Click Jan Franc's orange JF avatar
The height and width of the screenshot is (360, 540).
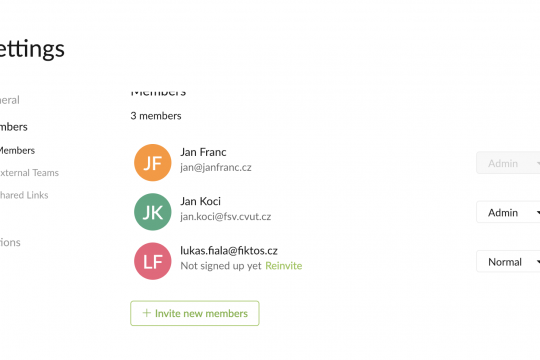[x=153, y=163]
